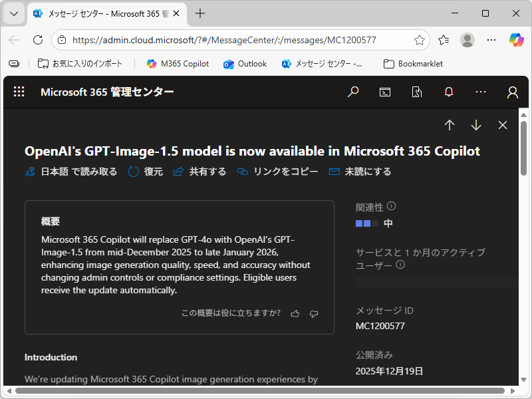Click Microsoft 365 管理センター title
This screenshot has height=399, width=532.
click(x=107, y=92)
